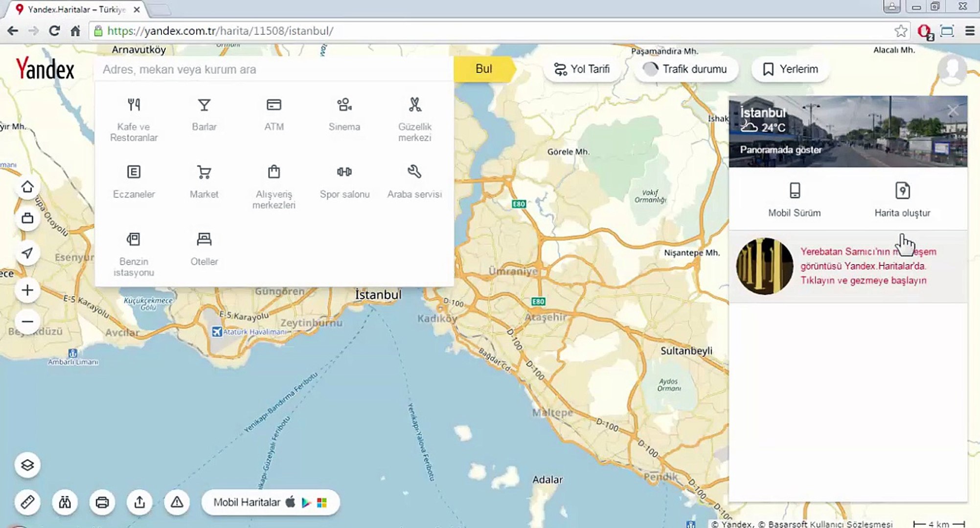
Task: Open the binoculars panorama tool
Action: tap(65, 502)
